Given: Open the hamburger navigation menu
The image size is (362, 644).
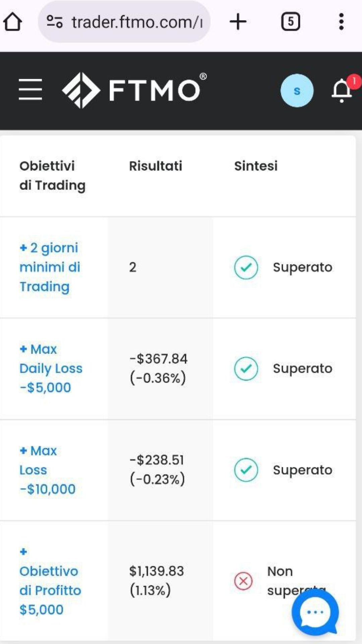Looking at the screenshot, I should pos(30,90).
